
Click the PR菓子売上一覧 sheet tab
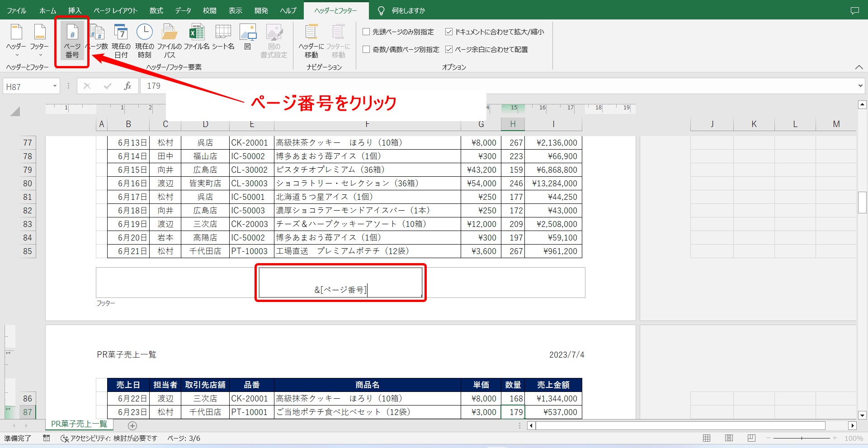click(79, 424)
